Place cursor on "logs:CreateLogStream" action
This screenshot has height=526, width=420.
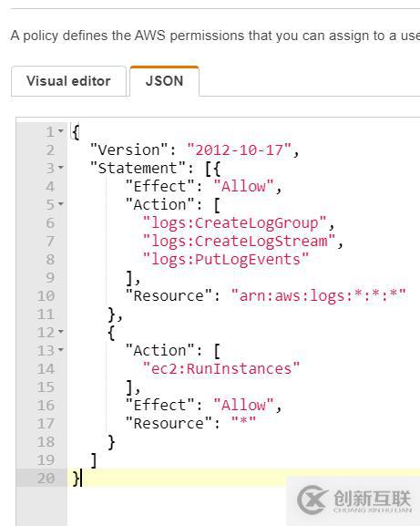(x=239, y=242)
